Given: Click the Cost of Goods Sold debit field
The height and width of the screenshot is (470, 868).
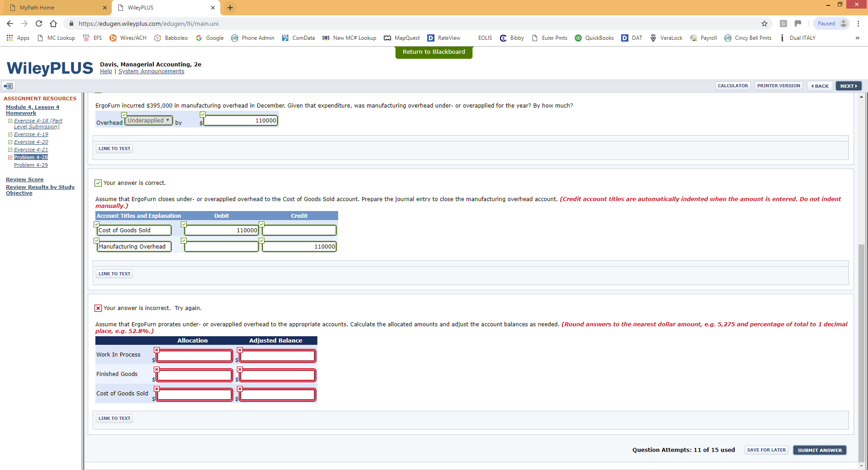Looking at the screenshot, I should click(x=222, y=230).
